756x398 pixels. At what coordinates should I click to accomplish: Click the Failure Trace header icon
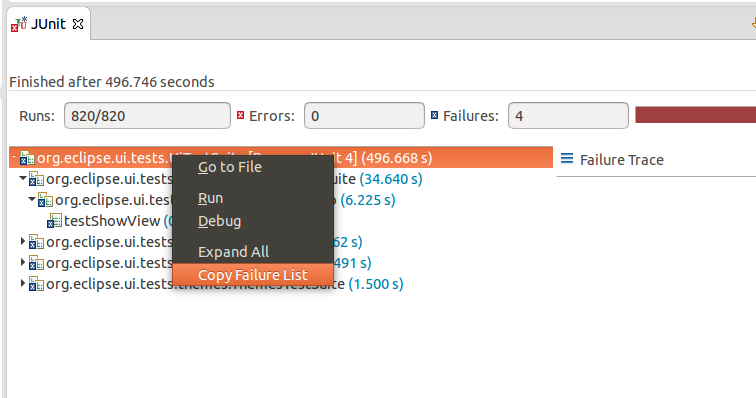click(567, 158)
